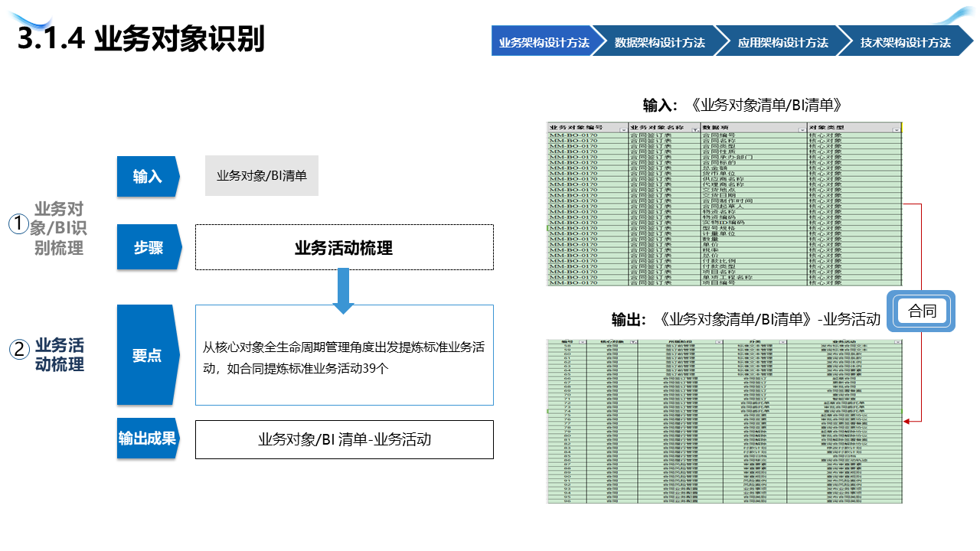Click the 对象类型 header cell
980x551 pixels.
[854, 128]
